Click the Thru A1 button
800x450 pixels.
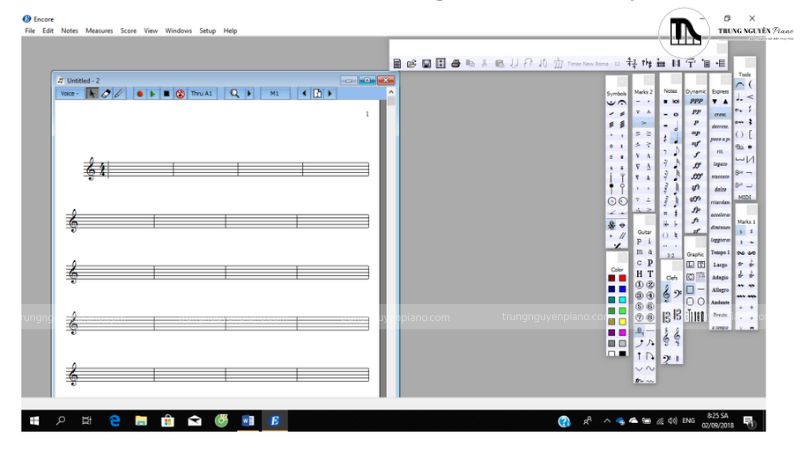202,93
